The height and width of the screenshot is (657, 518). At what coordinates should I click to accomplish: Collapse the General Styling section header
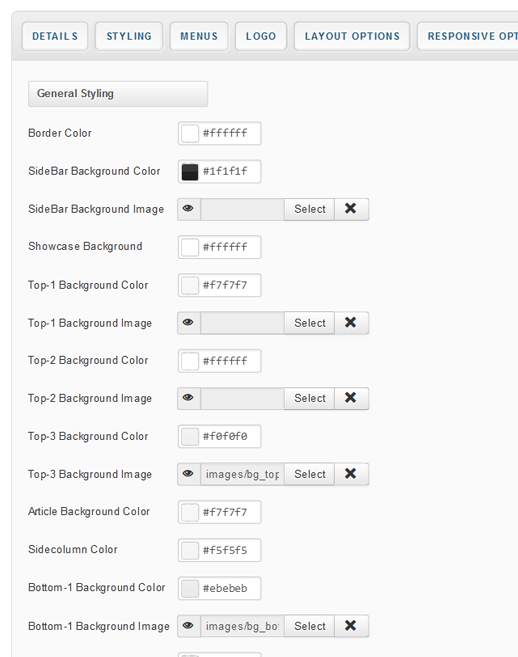click(x=118, y=94)
